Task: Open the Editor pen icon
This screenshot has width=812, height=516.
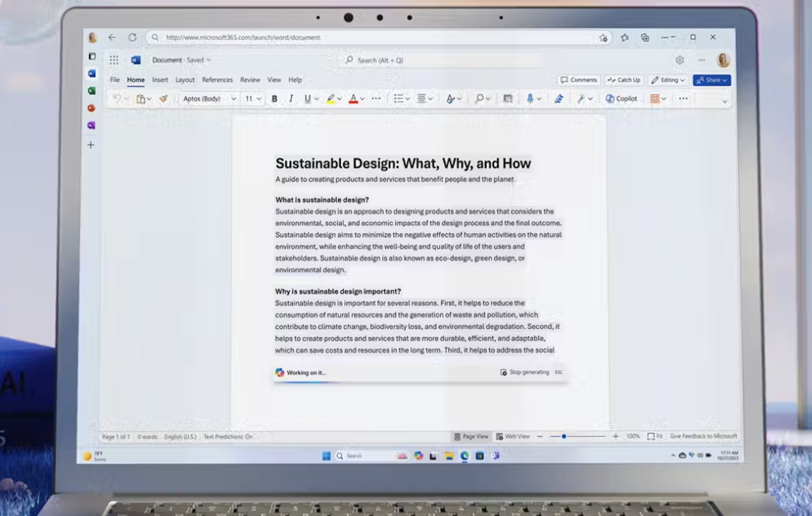Action: click(559, 99)
